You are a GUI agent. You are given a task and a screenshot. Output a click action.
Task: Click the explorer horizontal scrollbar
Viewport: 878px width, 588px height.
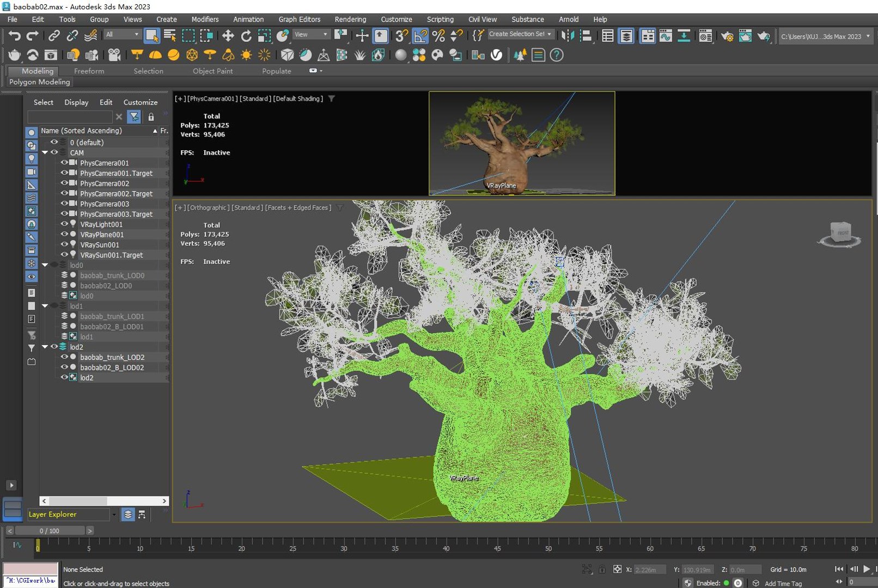104,501
